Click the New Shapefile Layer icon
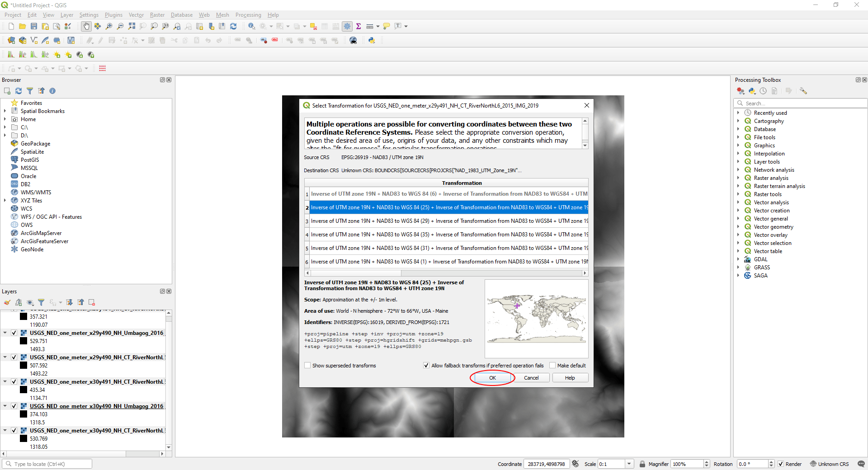The height and width of the screenshot is (470, 868). click(x=34, y=40)
